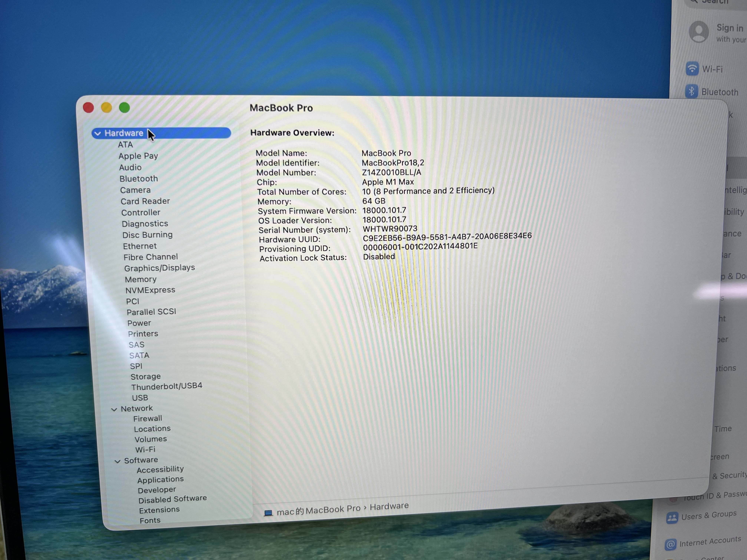The height and width of the screenshot is (560, 747).
Task: Click the Sign in avatar in System Settings
Action: point(699,32)
